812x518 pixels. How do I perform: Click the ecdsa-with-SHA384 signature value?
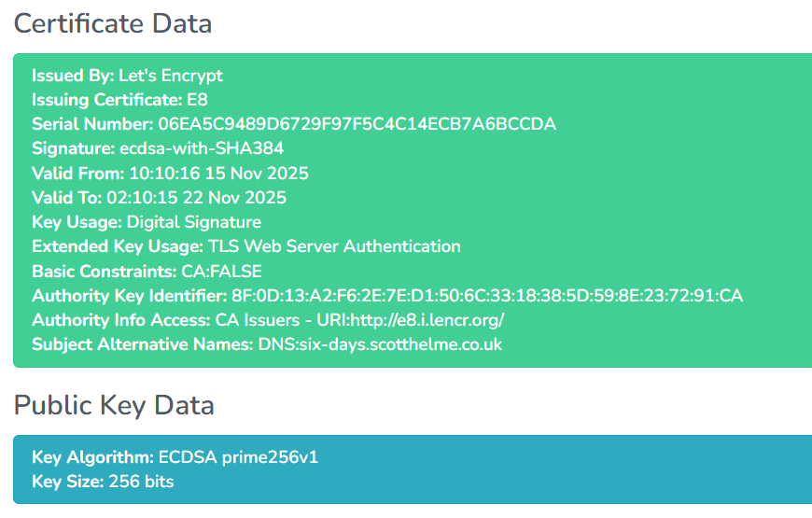(202, 148)
